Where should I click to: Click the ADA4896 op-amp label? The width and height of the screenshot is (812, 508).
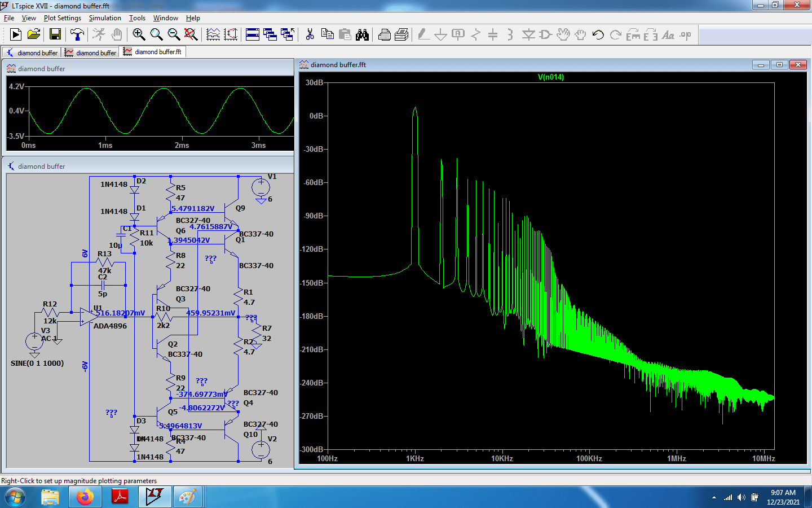pos(110,326)
